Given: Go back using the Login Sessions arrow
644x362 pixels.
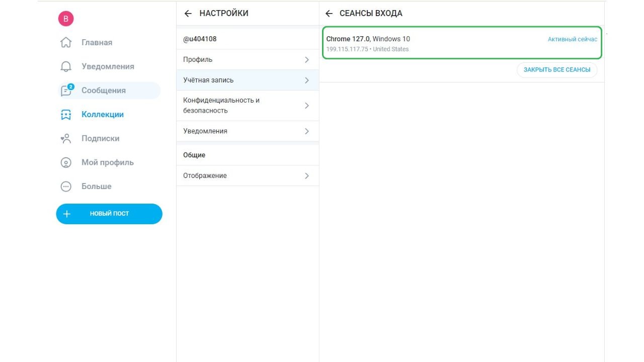Looking at the screenshot, I should (x=329, y=14).
